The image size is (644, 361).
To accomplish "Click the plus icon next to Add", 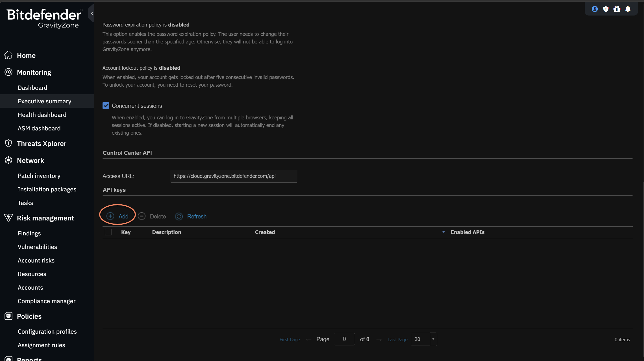I will (x=110, y=216).
